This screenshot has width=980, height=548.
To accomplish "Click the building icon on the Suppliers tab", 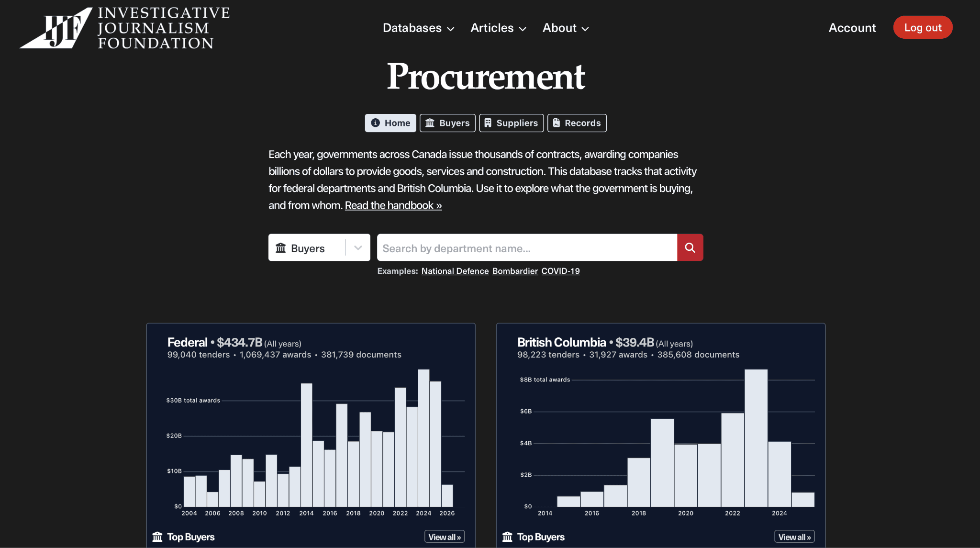I will pyautogui.click(x=488, y=123).
